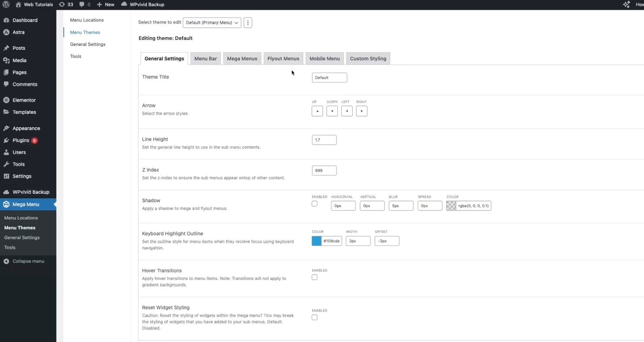Enable the Shadow checkbox
The width and height of the screenshot is (644, 342).
[x=314, y=204]
